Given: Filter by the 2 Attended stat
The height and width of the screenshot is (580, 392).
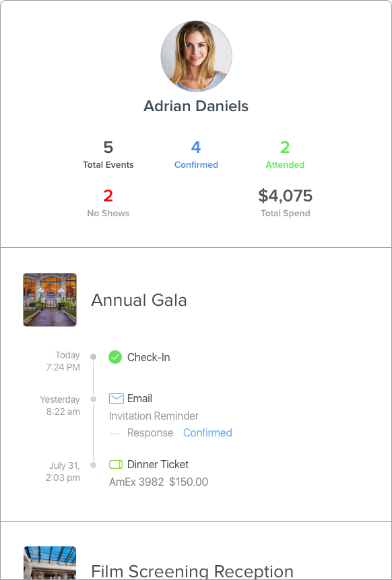Looking at the screenshot, I should [285, 155].
